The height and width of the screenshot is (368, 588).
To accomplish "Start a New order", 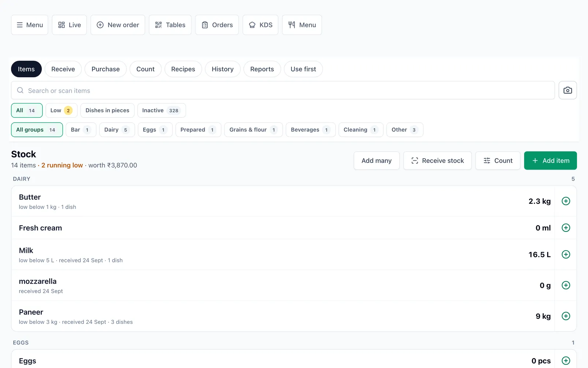I will (118, 25).
